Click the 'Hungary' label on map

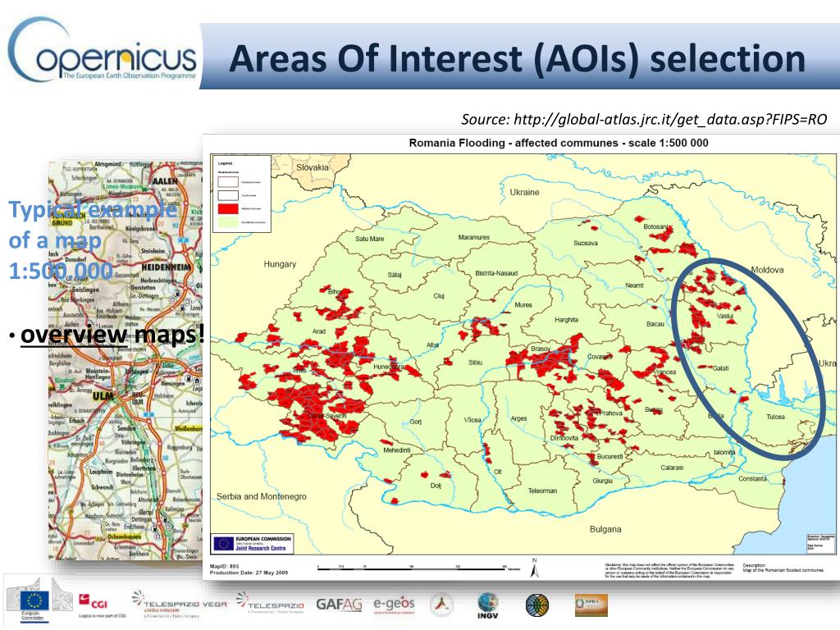280,264
